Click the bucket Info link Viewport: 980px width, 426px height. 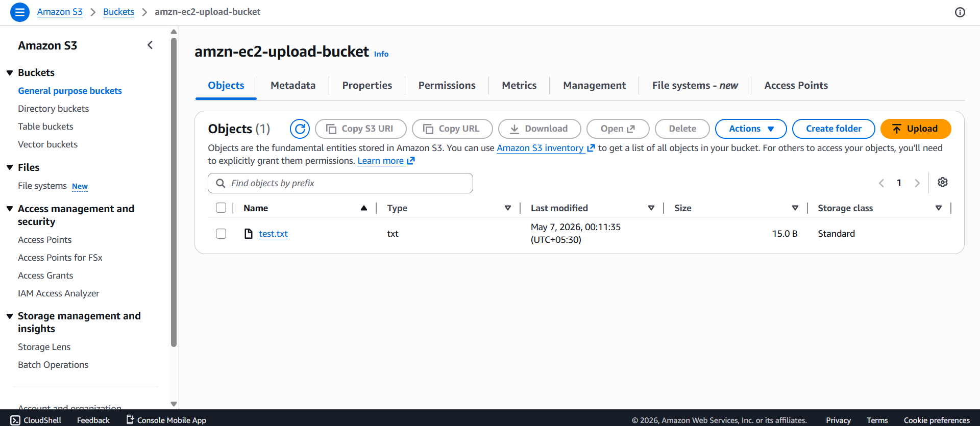pyautogui.click(x=381, y=54)
